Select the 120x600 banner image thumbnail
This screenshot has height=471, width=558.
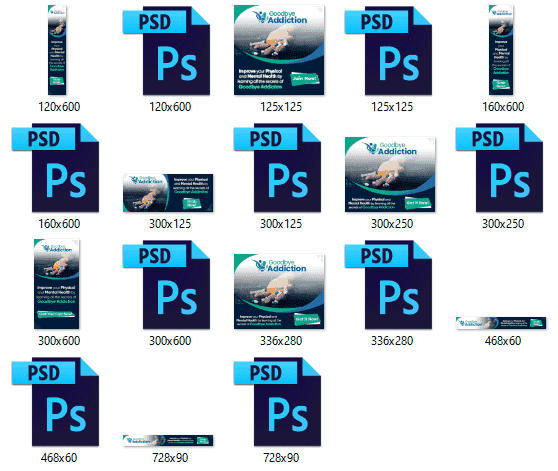point(57,50)
